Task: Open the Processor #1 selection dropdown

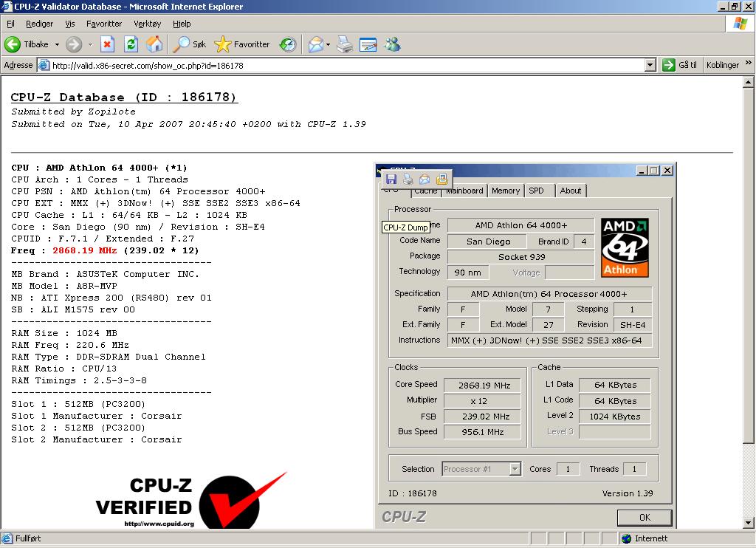Action: pos(515,468)
